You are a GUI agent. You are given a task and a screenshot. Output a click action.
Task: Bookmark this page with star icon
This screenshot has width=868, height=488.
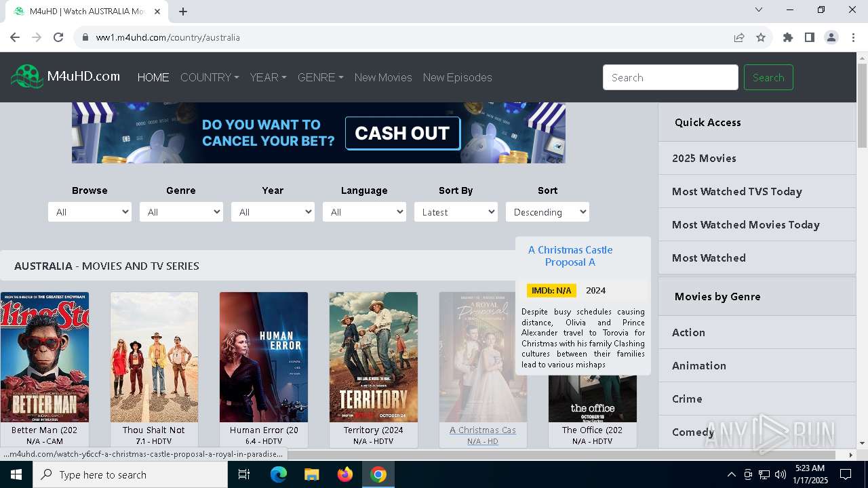click(761, 37)
